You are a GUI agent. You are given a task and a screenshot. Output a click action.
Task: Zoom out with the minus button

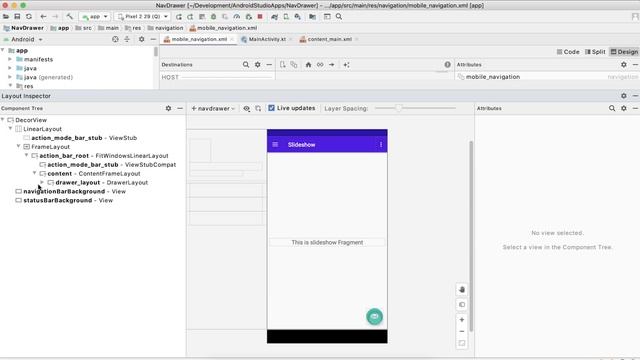coord(462,331)
